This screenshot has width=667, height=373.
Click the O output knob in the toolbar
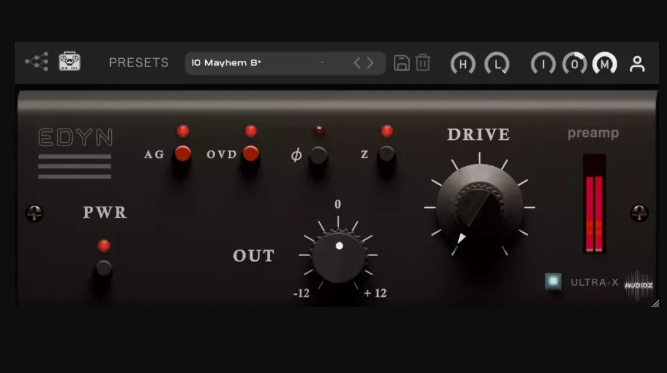pos(575,64)
